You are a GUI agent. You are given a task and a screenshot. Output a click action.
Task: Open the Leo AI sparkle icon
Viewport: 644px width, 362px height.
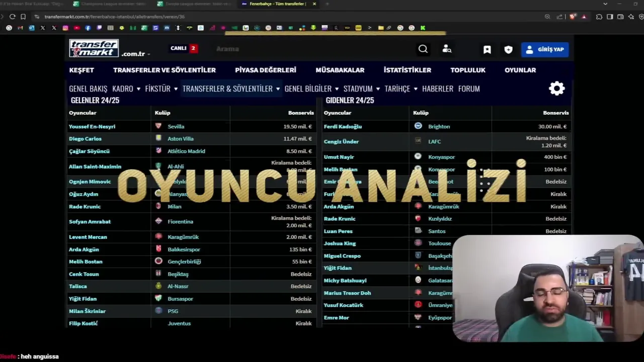[x=631, y=17]
